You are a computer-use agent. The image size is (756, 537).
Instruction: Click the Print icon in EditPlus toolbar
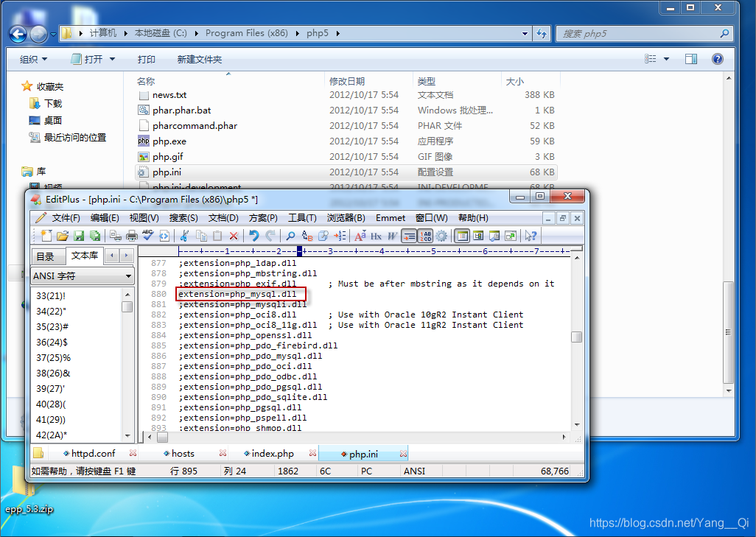click(132, 236)
